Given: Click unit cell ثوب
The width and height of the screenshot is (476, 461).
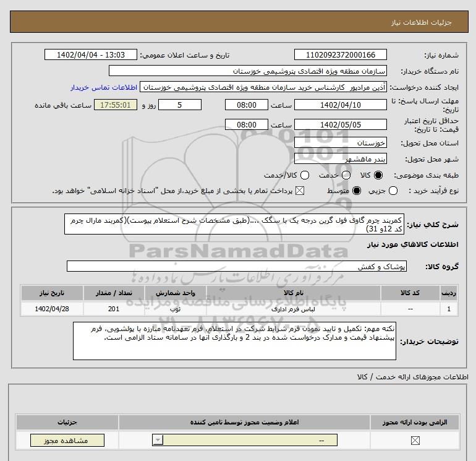Looking at the screenshot, I should click(175, 309).
